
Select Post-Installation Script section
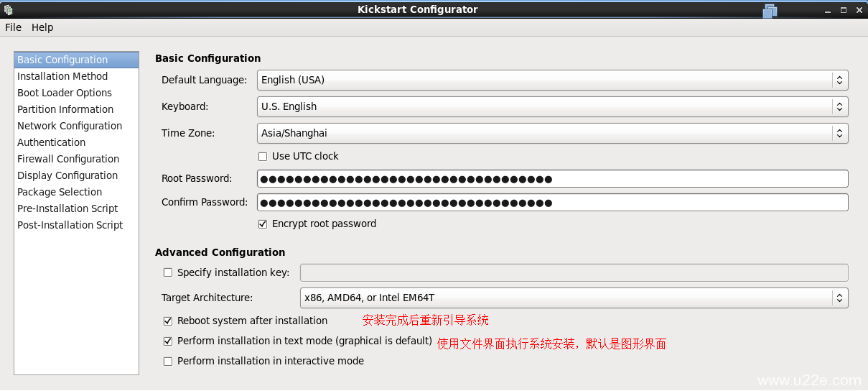(76, 225)
